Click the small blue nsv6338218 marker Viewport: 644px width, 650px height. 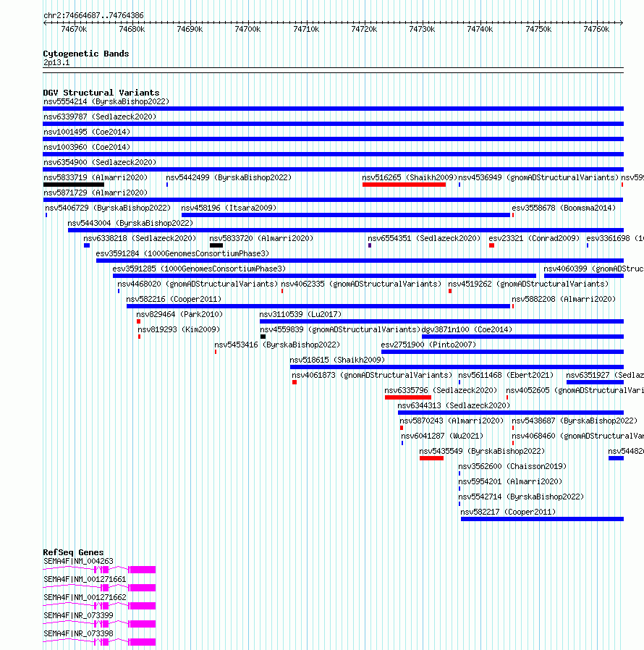pos(87,245)
